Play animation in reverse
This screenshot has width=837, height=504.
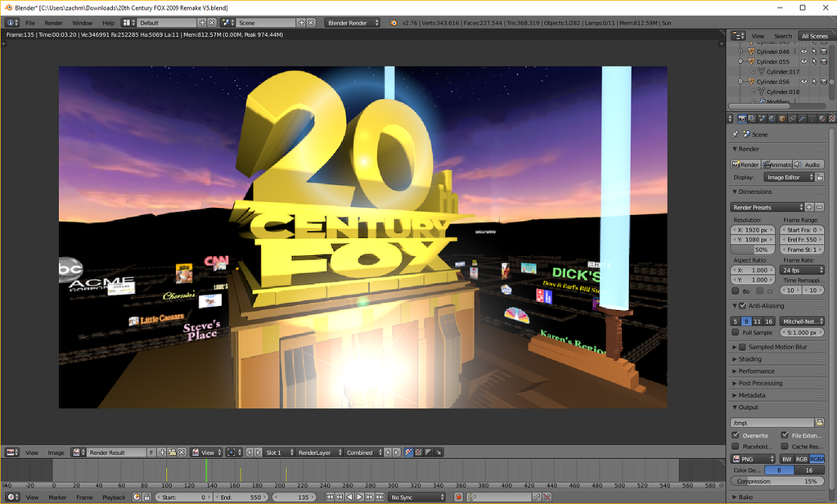[x=349, y=497]
